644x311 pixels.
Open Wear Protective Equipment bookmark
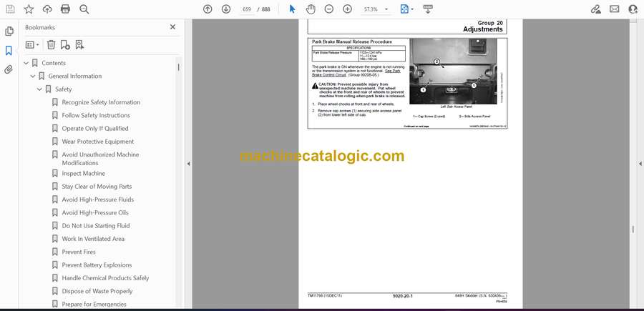pos(98,142)
